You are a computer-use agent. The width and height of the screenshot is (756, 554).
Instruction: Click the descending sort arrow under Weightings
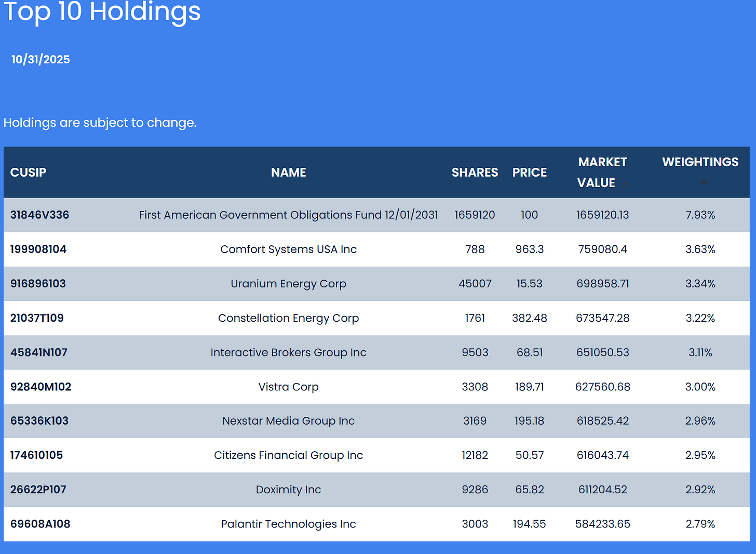click(704, 183)
